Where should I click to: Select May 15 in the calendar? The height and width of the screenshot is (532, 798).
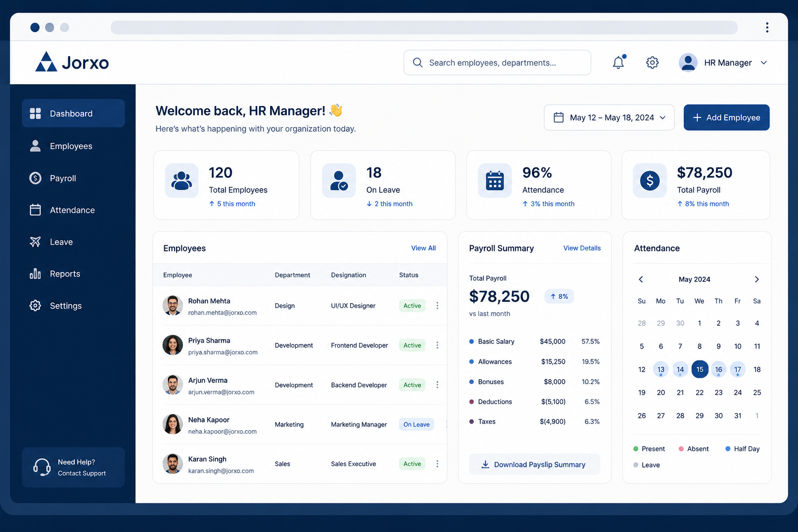[x=700, y=369]
